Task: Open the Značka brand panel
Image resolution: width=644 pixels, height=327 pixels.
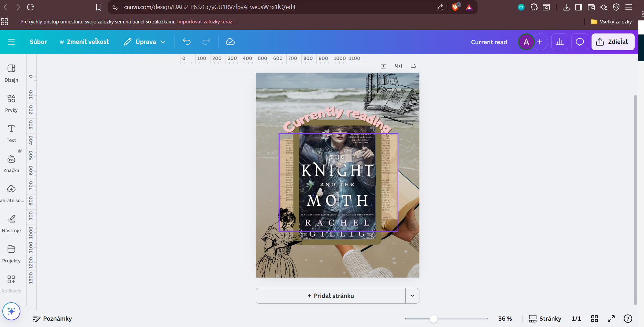Action: point(11,164)
